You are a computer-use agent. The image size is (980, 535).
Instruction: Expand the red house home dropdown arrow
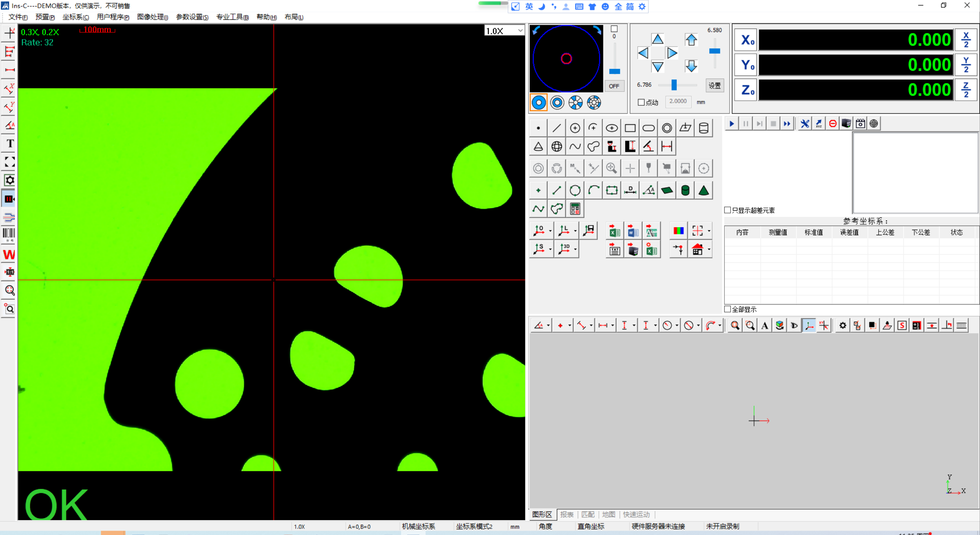coord(709,249)
